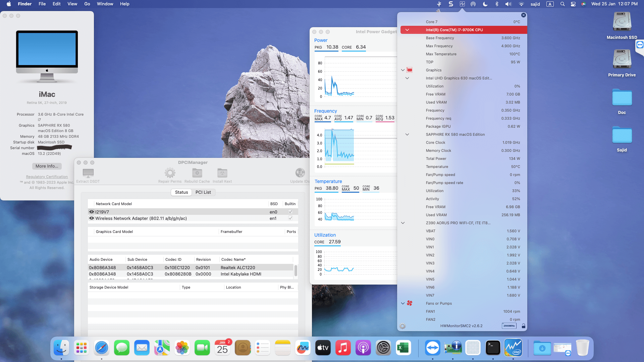Open the PCI hardware info app in Dock
This screenshot has height=362, width=644.
tap(452, 348)
